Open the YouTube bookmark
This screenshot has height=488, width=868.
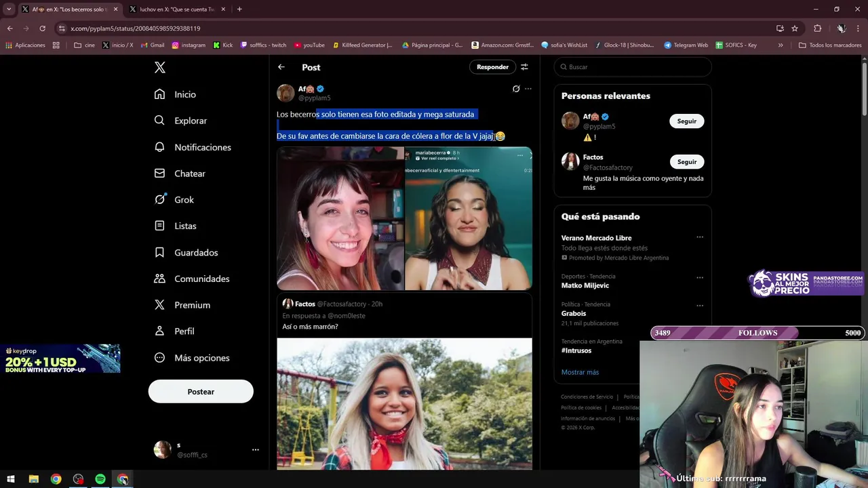pos(309,45)
